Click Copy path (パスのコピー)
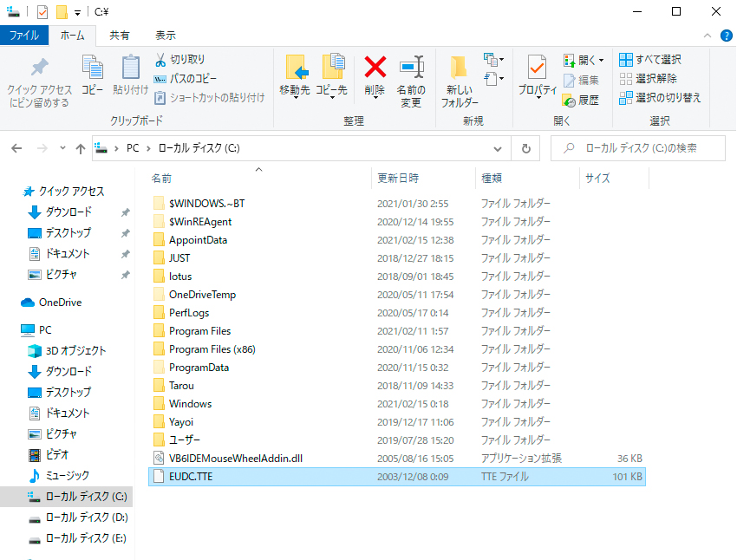The width and height of the screenshot is (737, 560). point(186,79)
